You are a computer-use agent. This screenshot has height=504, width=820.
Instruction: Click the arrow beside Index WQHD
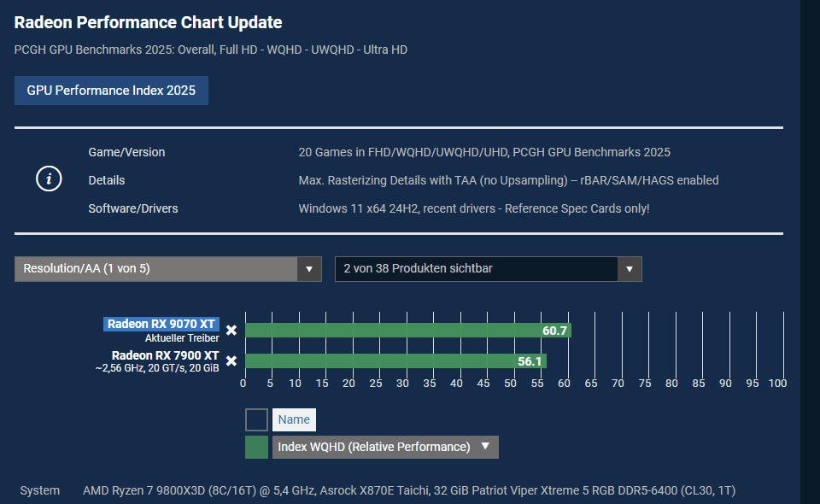coord(485,447)
